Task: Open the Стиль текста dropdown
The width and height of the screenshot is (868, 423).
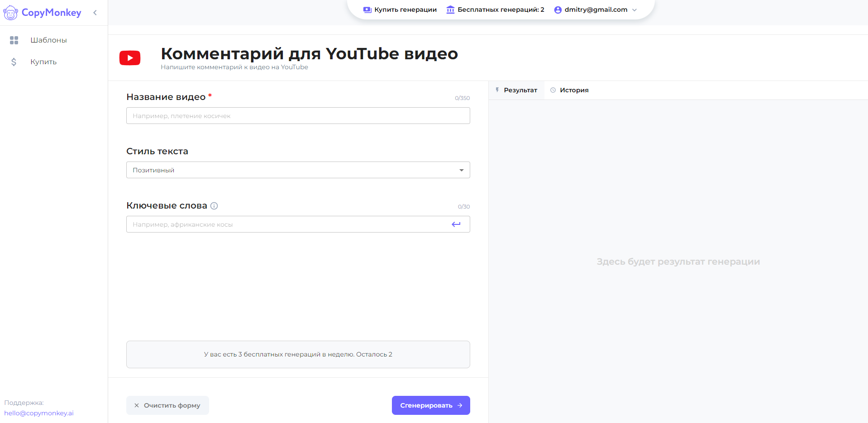Action: point(298,170)
